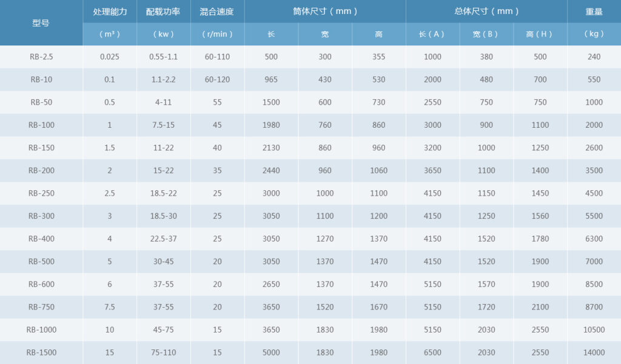The height and width of the screenshot is (364, 621).
Task: Select the RB-100 row label
Action: click(41, 125)
